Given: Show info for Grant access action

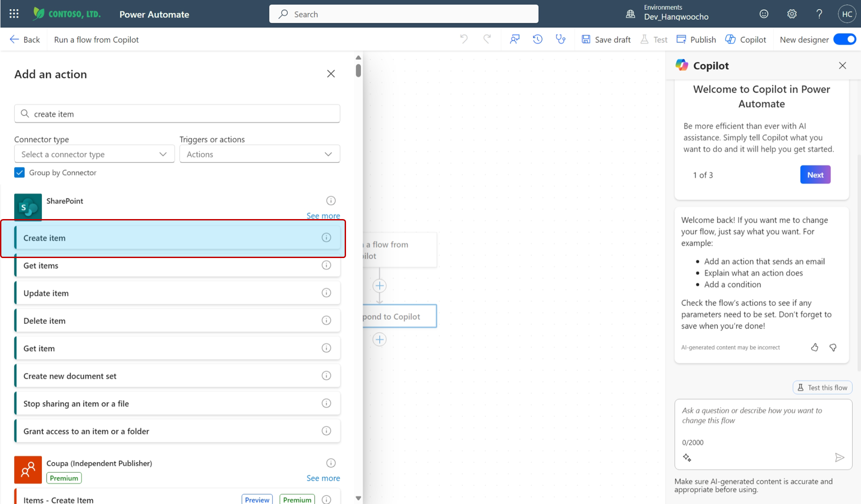Looking at the screenshot, I should click(x=326, y=431).
